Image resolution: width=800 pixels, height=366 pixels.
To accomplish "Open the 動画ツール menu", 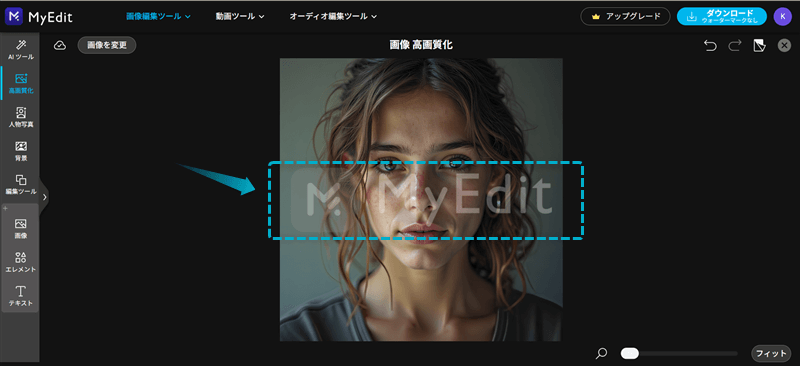I will click(x=240, y=16).
